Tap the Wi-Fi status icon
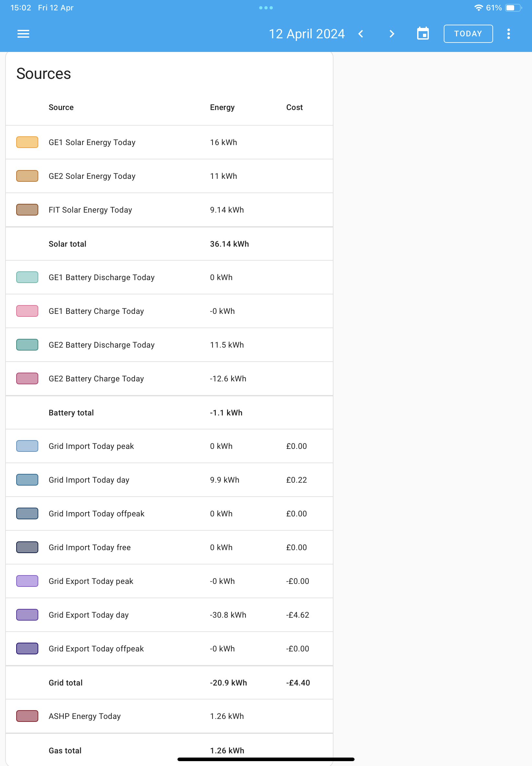 478,8
